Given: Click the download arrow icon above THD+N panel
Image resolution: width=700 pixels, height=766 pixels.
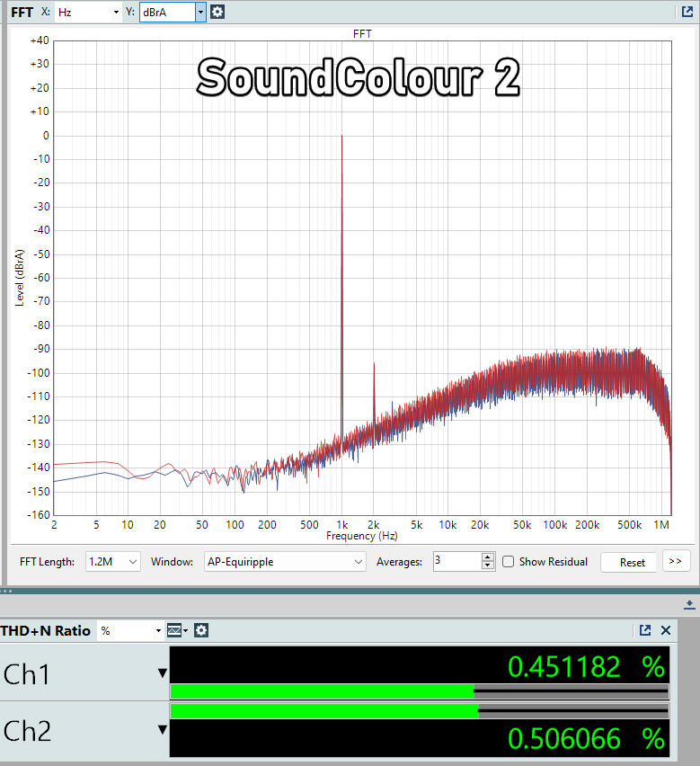Looking at the screenshot, I should [689, 603].
